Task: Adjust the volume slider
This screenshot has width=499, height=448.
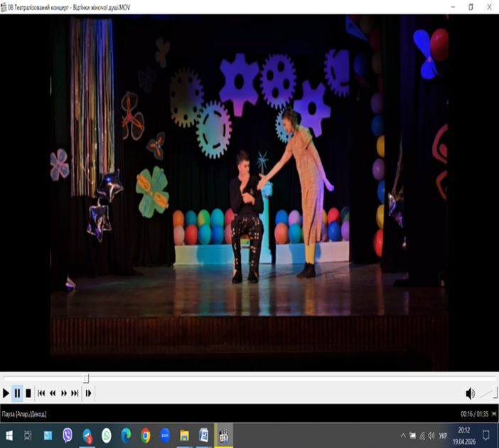Action: coord(487,393)
